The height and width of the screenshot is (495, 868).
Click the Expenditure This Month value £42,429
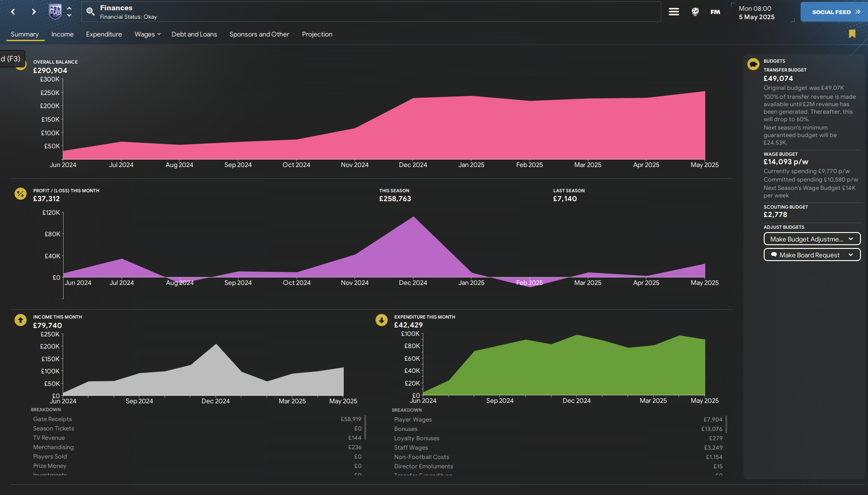408,325
